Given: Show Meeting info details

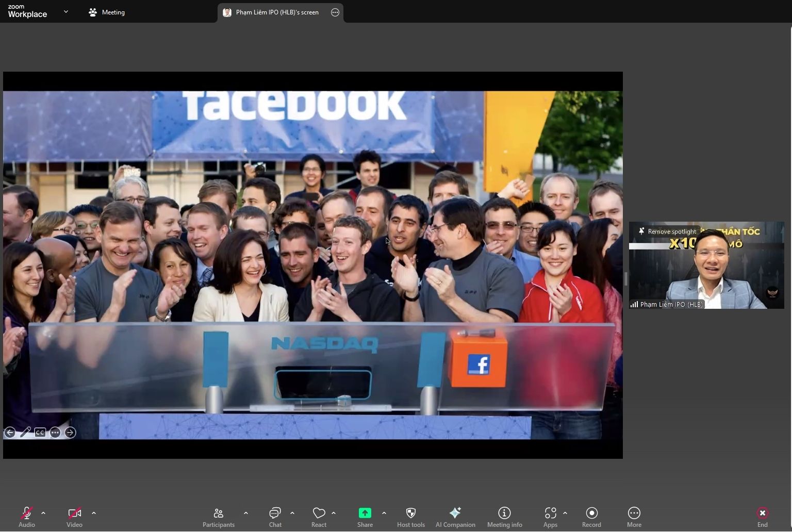Looking at the screenshot, I should [x=505, y=517].
